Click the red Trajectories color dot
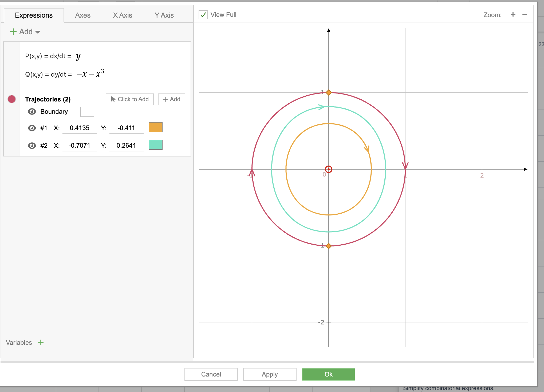This screenshot has width=544, height=392. [12, 99]
